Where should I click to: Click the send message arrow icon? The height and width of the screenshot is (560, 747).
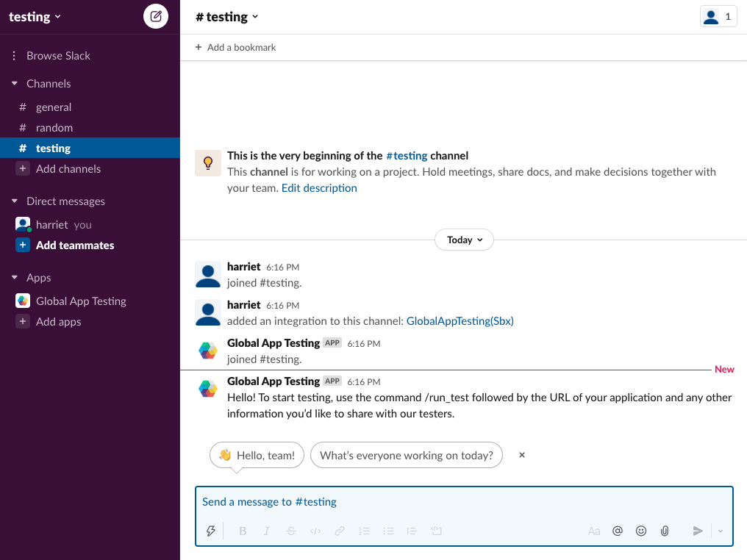click(x=698, y=531)
